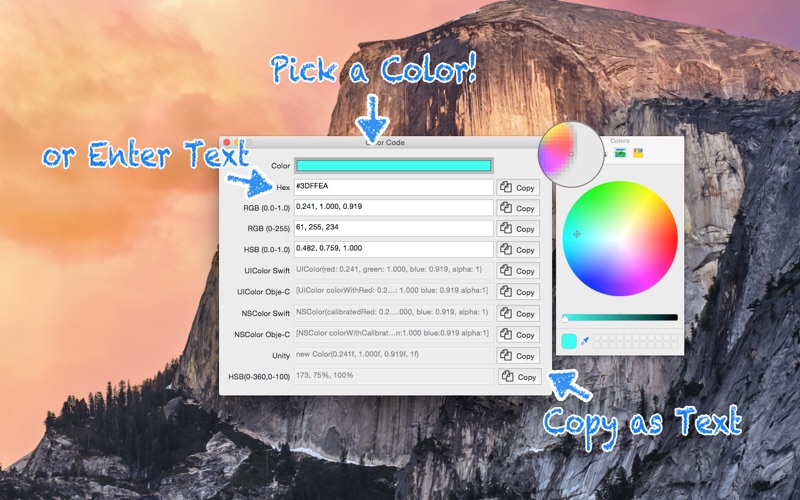800x500 pixels.
Task: Open the image palettes tab in Colors panel
Action: pos(620,153)
